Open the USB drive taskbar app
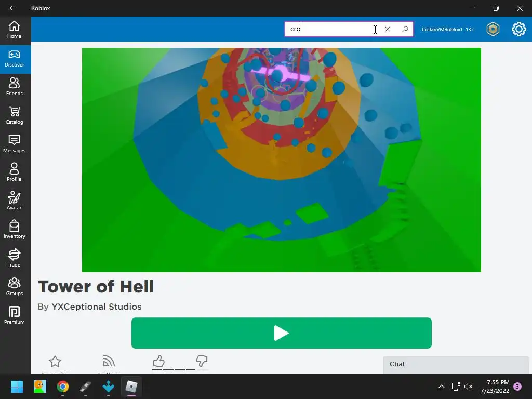 click(86, 387)
